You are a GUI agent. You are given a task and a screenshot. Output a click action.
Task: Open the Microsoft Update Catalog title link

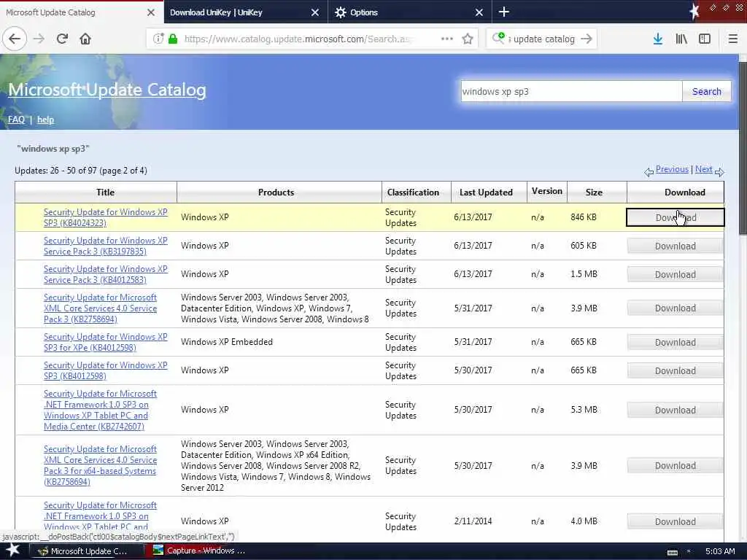click(107, 90)
